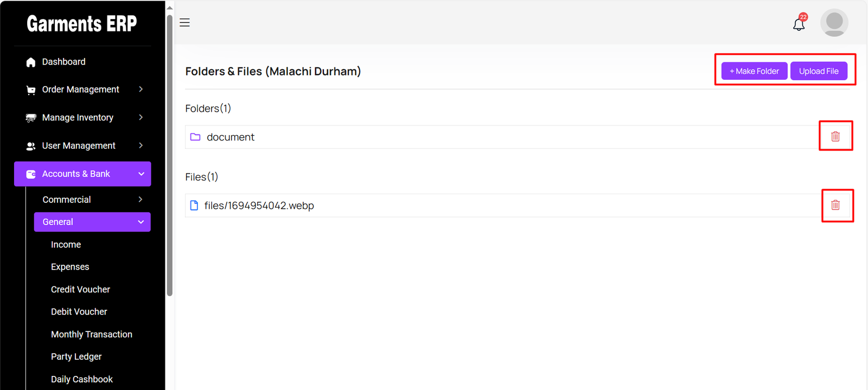Expand the Order Management submenu
This screenshot has width=868, height=390.
tap(141, 89)
